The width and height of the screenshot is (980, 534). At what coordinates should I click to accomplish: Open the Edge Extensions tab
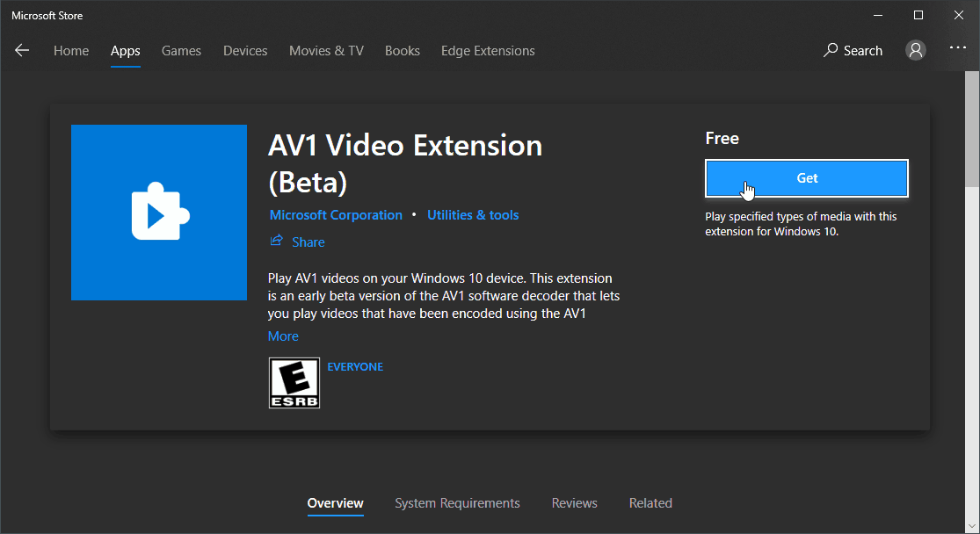tap(488, 51)
